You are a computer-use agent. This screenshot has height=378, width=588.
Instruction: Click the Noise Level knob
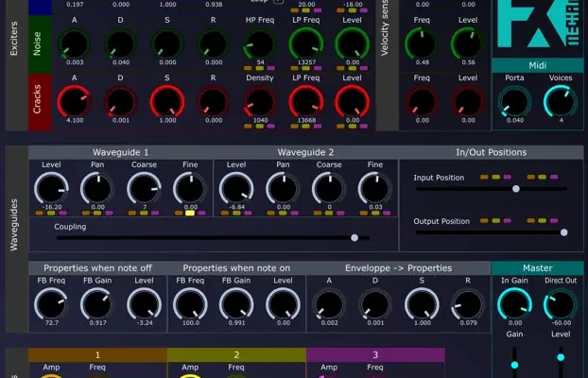(x=352, y=43)
